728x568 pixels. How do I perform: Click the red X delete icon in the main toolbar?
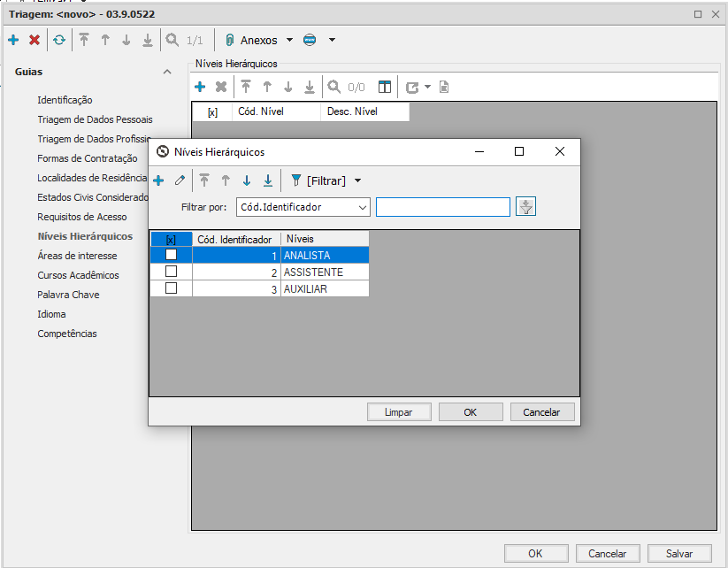coord(34,40)
